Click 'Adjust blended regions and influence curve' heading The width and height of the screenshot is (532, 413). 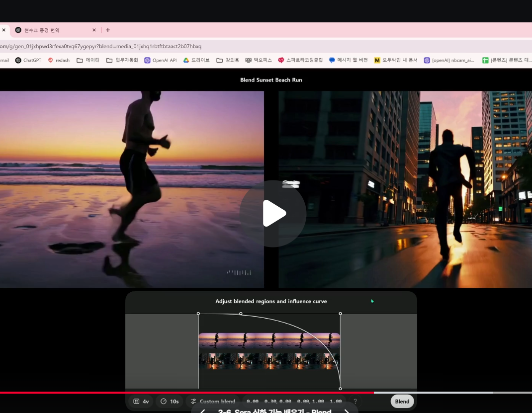(271, 302)
